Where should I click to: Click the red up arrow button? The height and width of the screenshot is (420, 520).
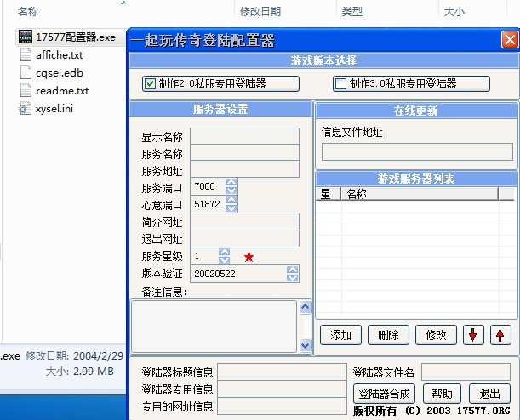tap(500, 335)
